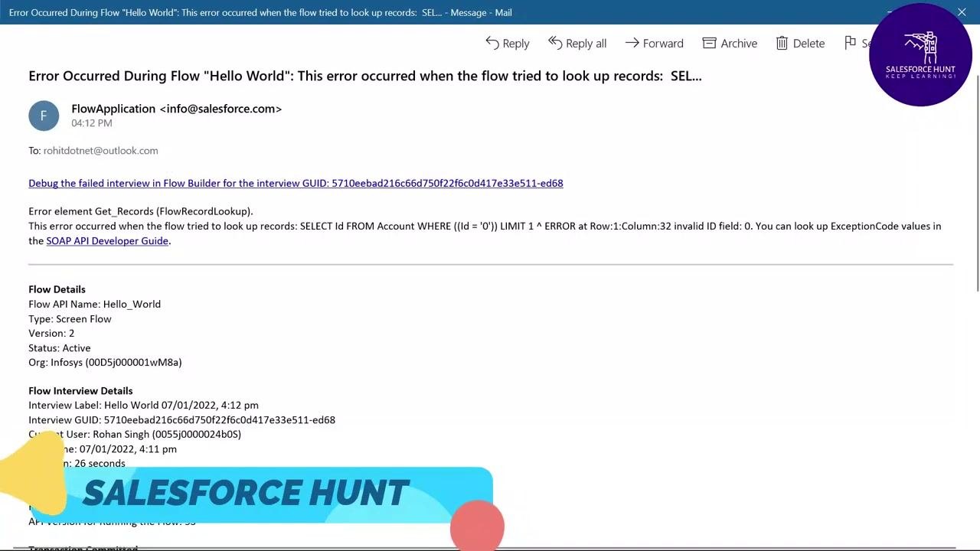Image resolution: width=980 pixels, height=551 pixels.
Task: Click the email subject heading
Action: coord(365,76)
